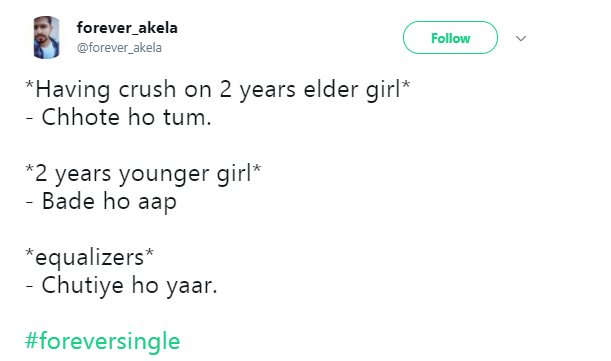Click the word 'yaar' in the tweet

(x=189, y=287)
